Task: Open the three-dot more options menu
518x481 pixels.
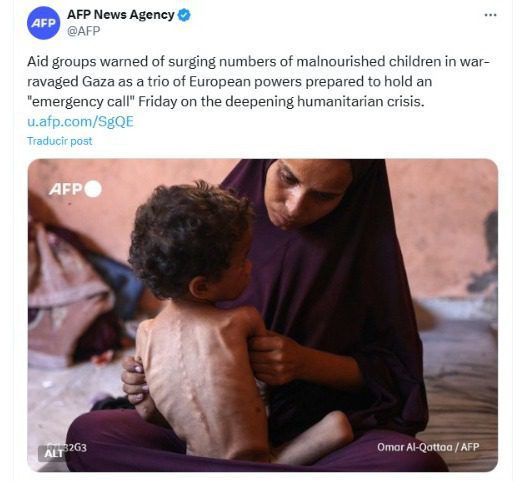Action: [x=490, y=15]
